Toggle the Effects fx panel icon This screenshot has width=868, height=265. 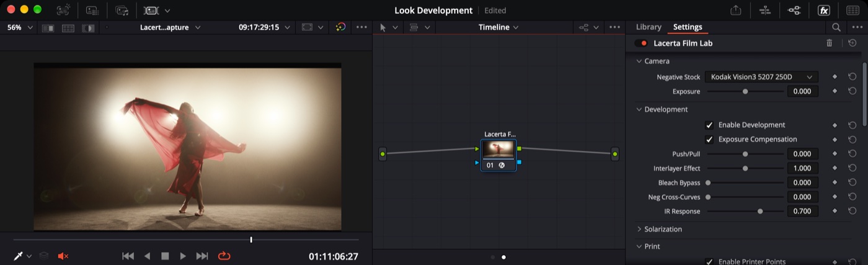(x=823, y=11)
